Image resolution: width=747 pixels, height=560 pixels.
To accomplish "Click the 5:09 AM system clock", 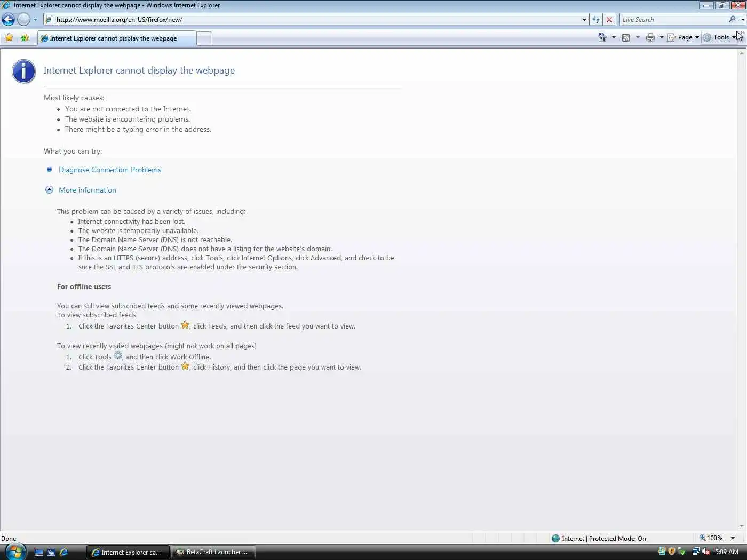I will point(727,552).
